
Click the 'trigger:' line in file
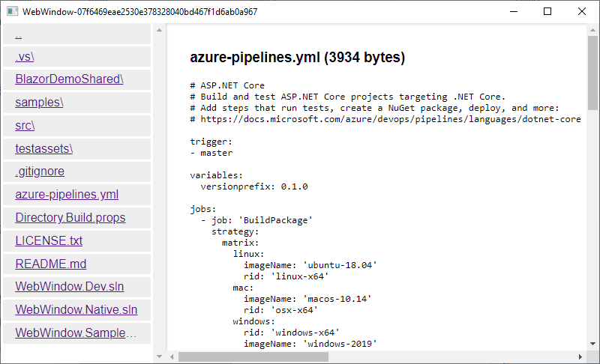click(211, 142)
